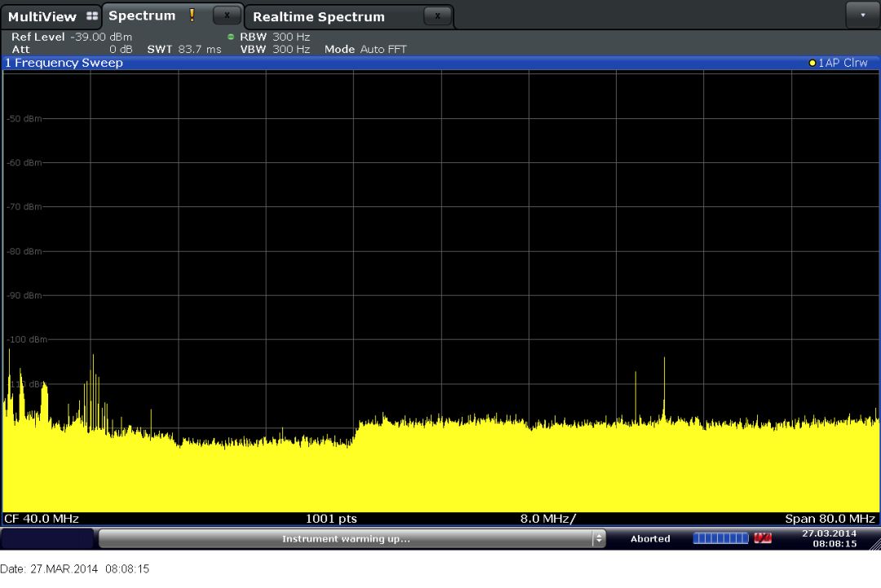The image size is (881, 588).
Task: Click the Aborted sweep status
Action: coord(650,538)
